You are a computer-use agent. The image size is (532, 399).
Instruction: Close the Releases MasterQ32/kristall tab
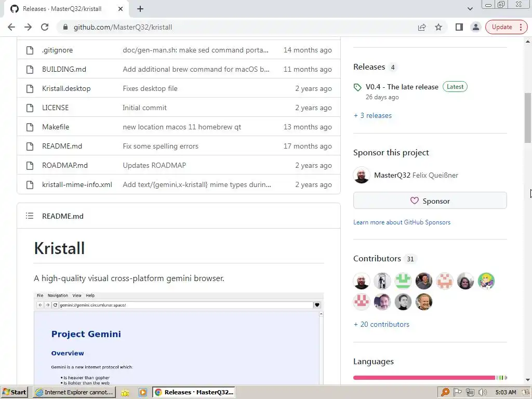(x=121, y=9)
